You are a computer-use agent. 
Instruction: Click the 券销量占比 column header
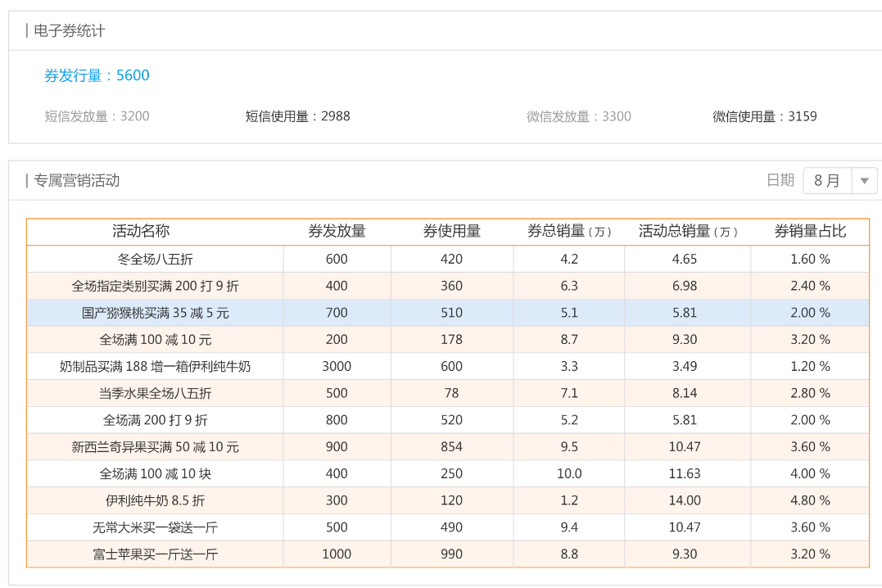(810, 231)
